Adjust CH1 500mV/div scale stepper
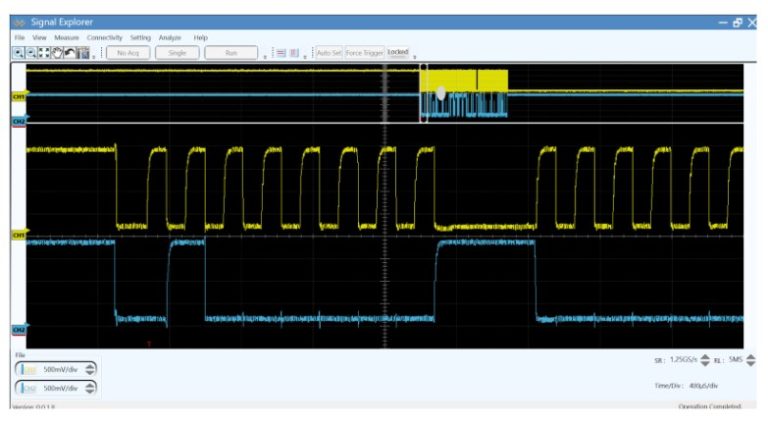This screenshot has width=768, height=429. [91, 369]
